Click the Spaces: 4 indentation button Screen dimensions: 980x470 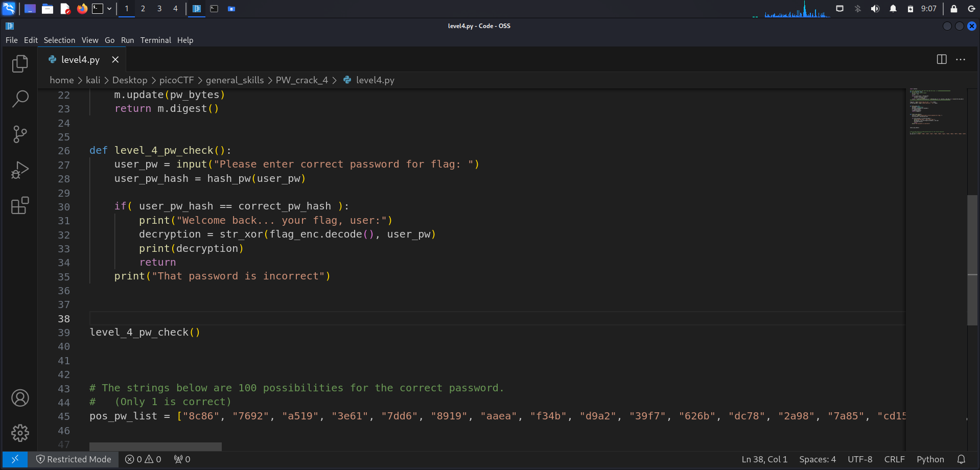[x=817, y=459]
